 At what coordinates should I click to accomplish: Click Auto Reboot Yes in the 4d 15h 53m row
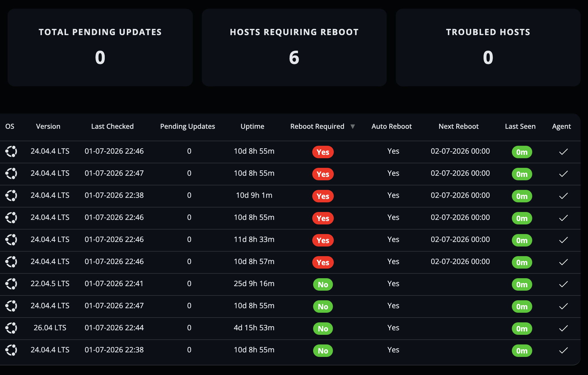[x=393, y=328]
